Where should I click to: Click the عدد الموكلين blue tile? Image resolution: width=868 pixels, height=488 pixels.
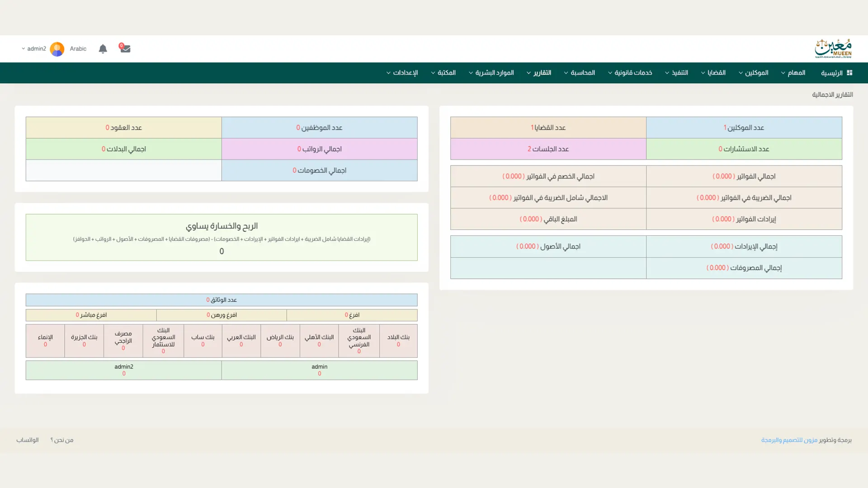(744, 127)
